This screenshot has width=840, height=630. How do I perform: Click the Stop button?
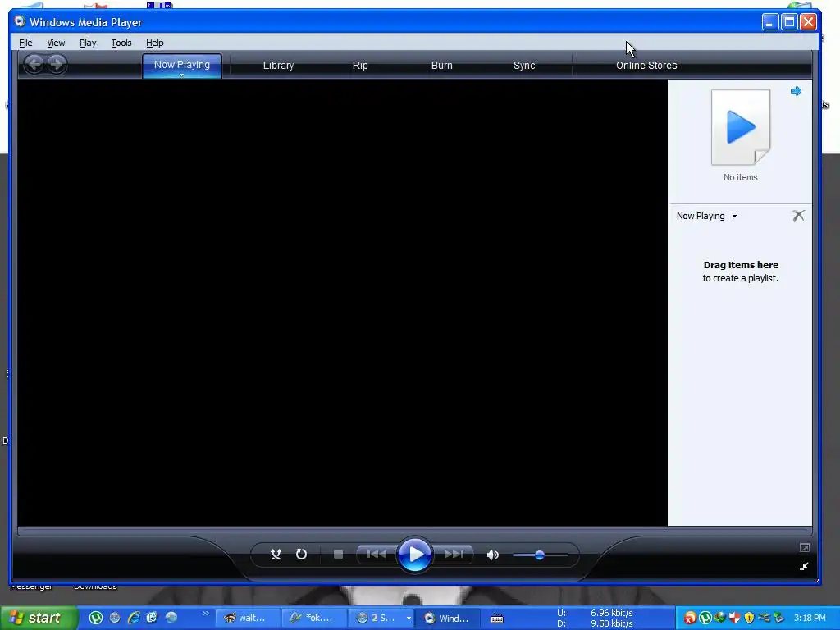338,554
